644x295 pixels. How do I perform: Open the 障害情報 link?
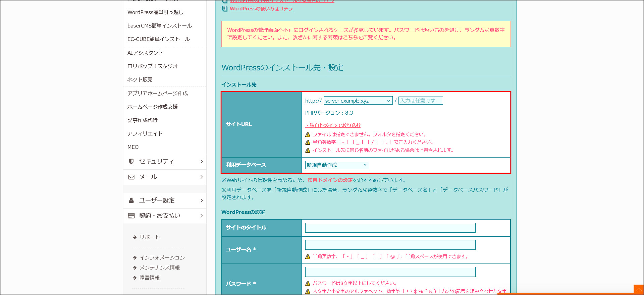[150, 278]
